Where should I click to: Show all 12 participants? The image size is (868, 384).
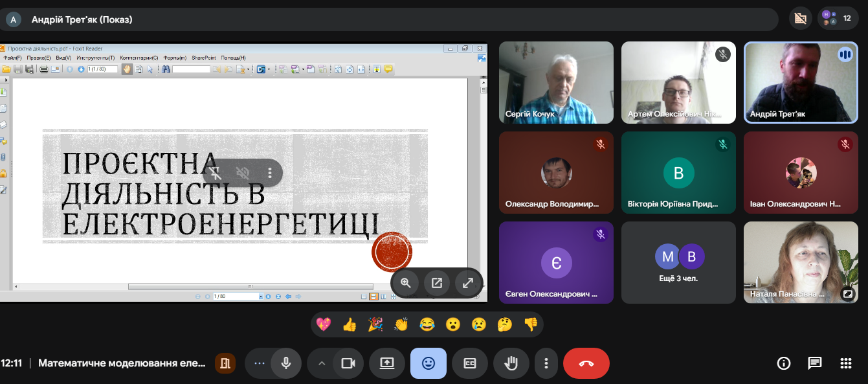coord(838,19)
